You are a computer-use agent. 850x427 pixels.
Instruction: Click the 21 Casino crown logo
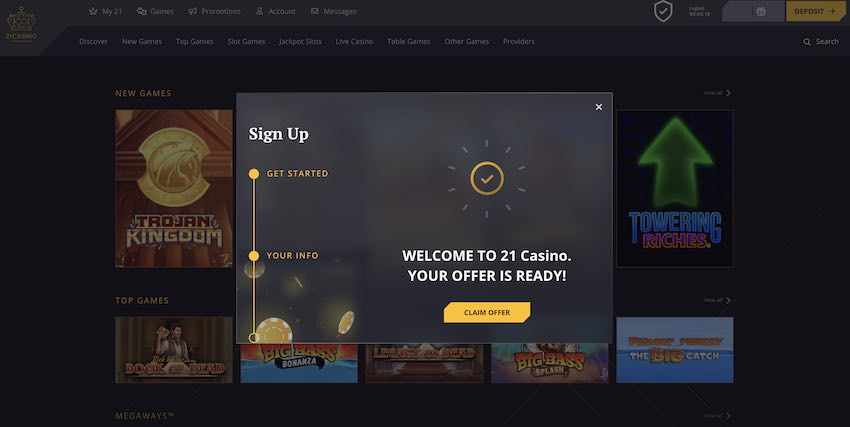[21, 24]
